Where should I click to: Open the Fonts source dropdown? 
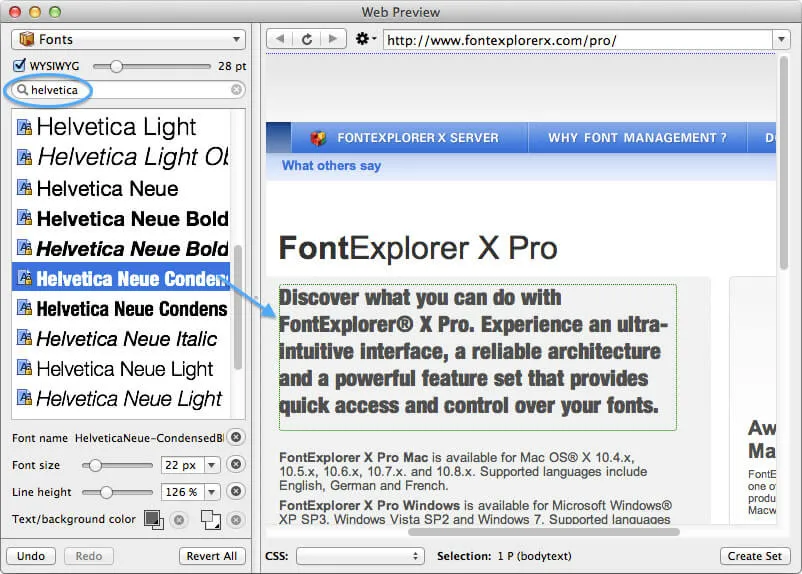pos(128,40)
